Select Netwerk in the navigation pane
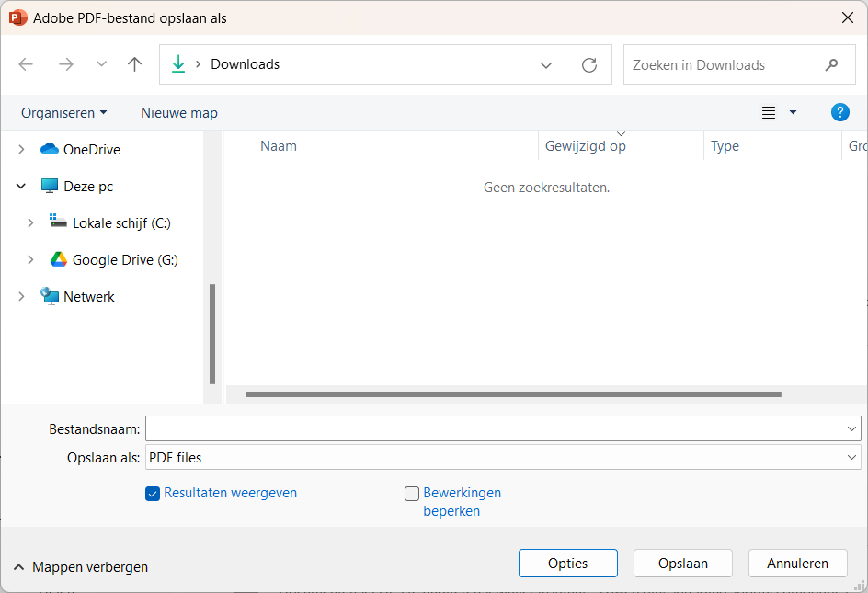 88,297
